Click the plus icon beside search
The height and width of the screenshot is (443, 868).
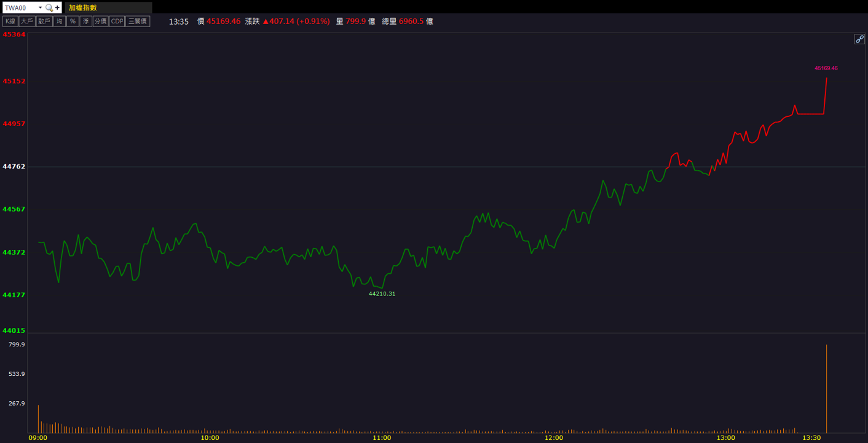click(x=57, y=7)
